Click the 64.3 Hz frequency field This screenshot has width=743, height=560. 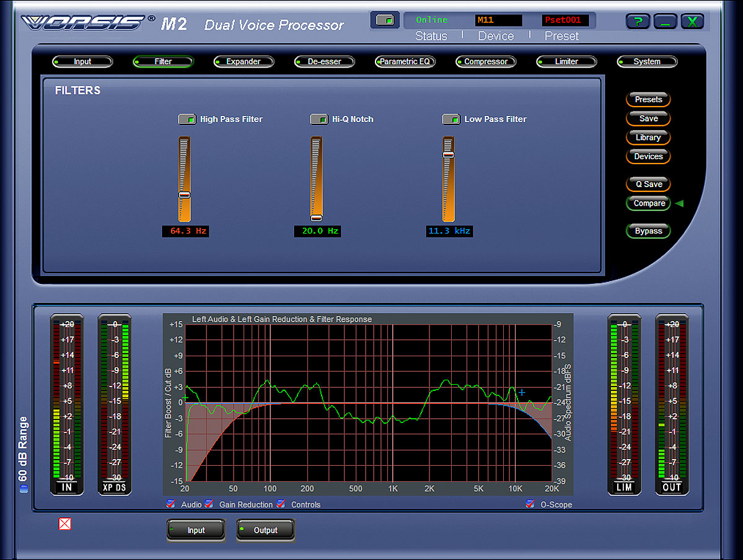tap(185, 231)
